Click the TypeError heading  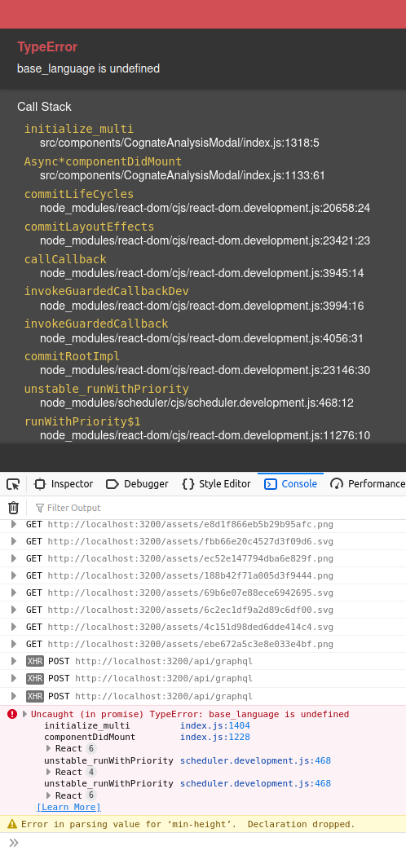47,47
